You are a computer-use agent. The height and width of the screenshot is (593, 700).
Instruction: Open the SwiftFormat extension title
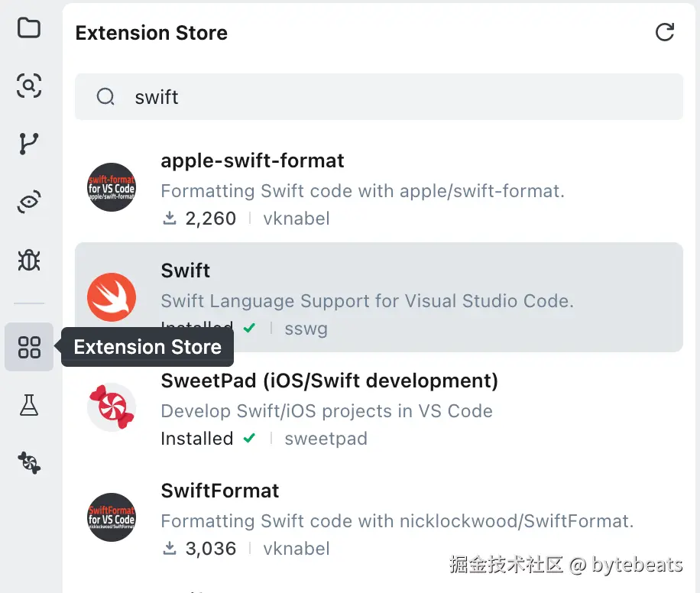click(x=219, y=491)
